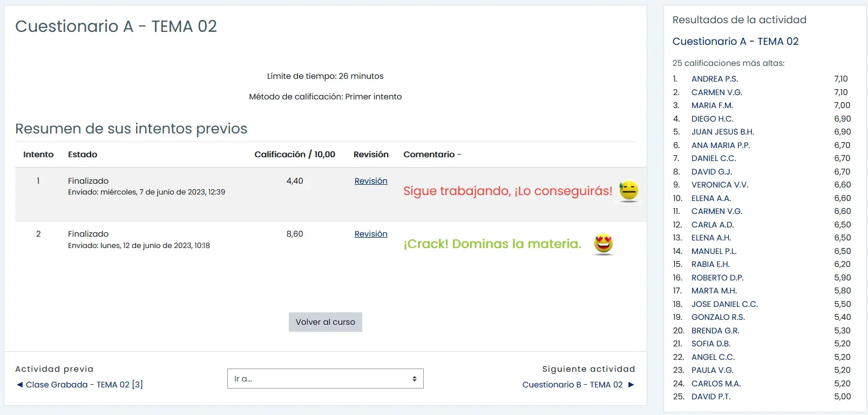Click "Método de calificación: Primer intento" text
The image size is (868, 415).
(325, 97)
